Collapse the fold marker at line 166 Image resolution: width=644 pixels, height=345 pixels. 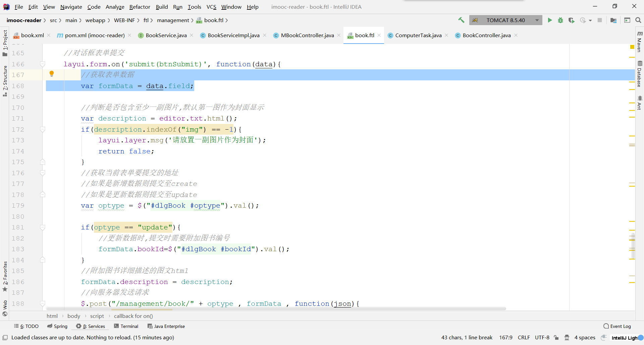tap(43, 64)
